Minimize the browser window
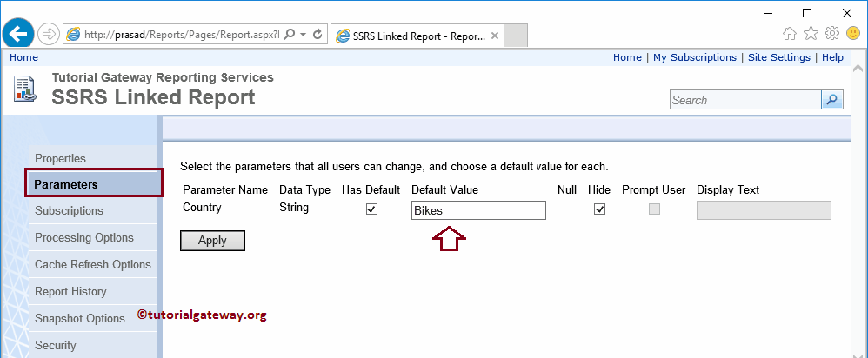 pyautogui.click(x=768, y=12)
